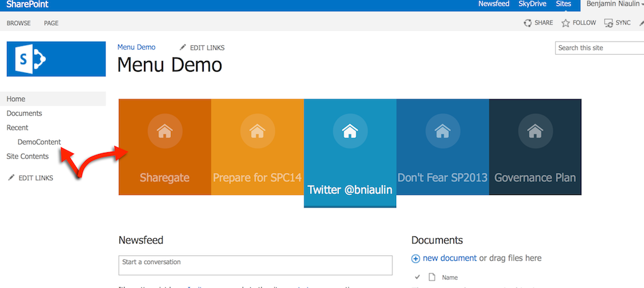Click in the Search this site box
The width and height of the screenshot is (644, 288).
(599, 48)
